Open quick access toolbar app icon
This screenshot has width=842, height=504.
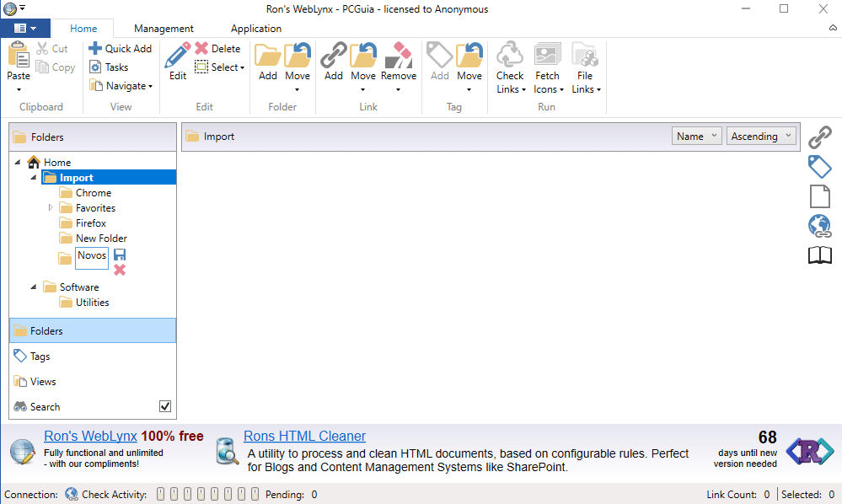point(9,8)
